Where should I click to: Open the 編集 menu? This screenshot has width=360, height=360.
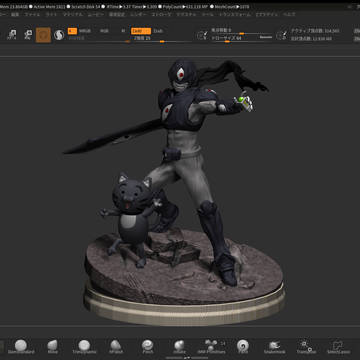pos(15,15)
